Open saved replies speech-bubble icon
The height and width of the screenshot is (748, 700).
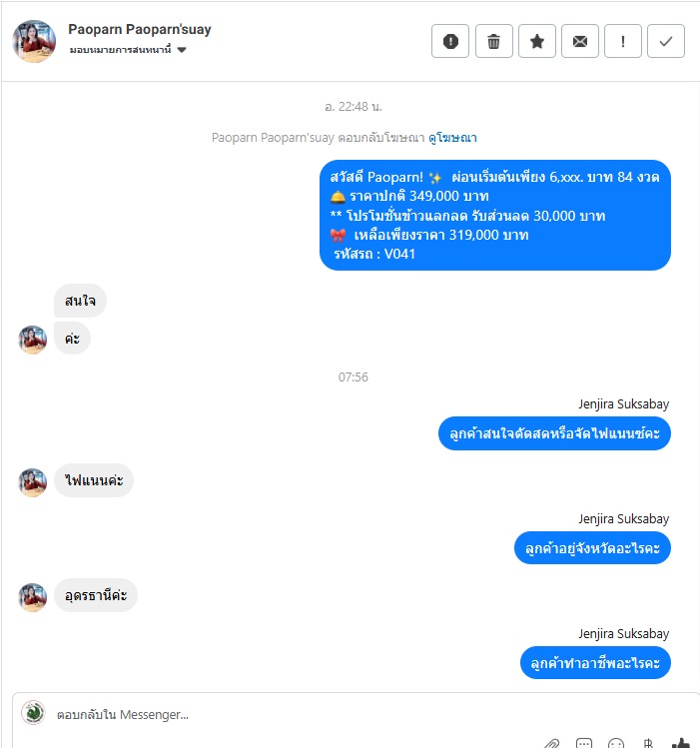(x=583, y=743)
